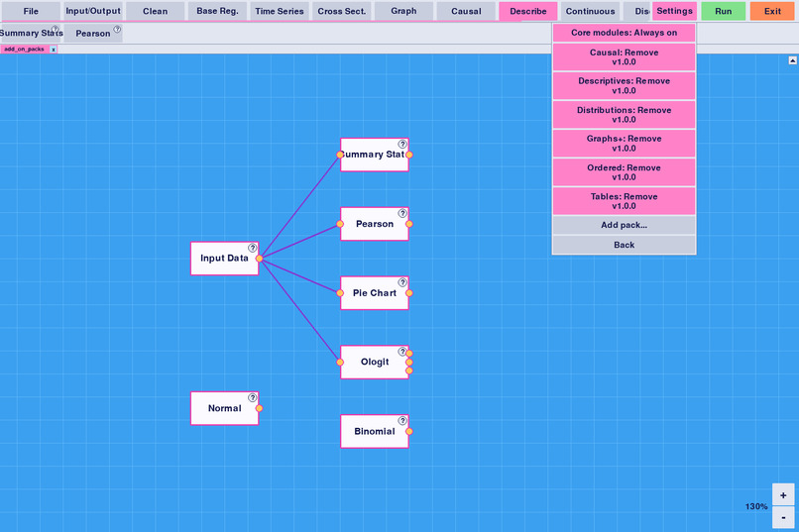Click Pie Chart input port

340,293
